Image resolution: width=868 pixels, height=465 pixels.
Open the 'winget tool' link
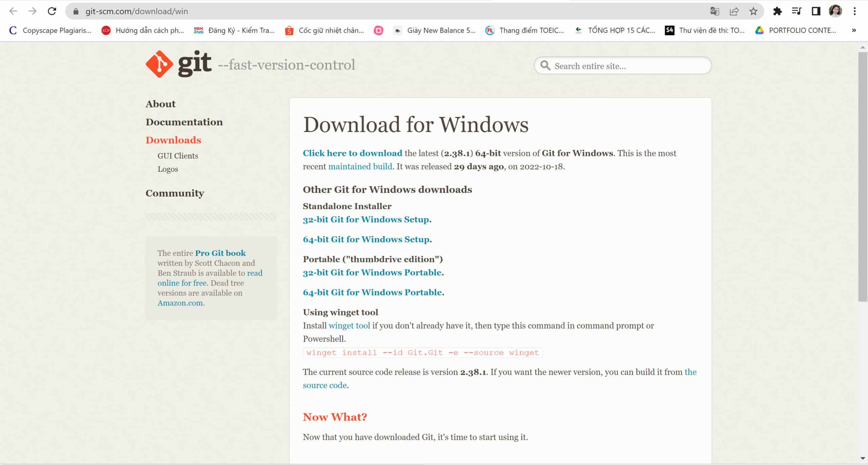click(x=349, y=326)
